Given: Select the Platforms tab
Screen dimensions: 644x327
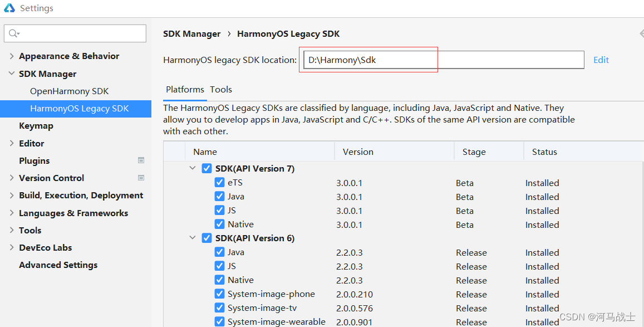Looking at the screenshot, I should 185,89.
